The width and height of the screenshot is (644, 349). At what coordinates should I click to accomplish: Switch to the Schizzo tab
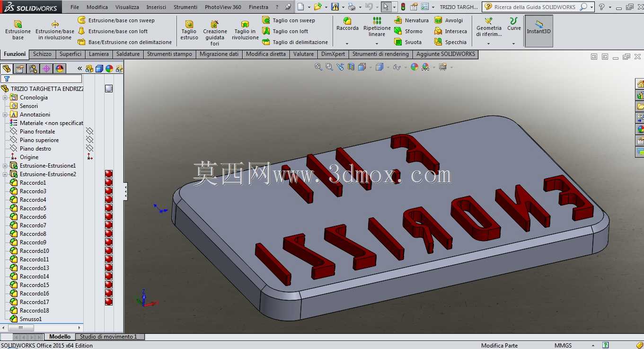[42, 54]
